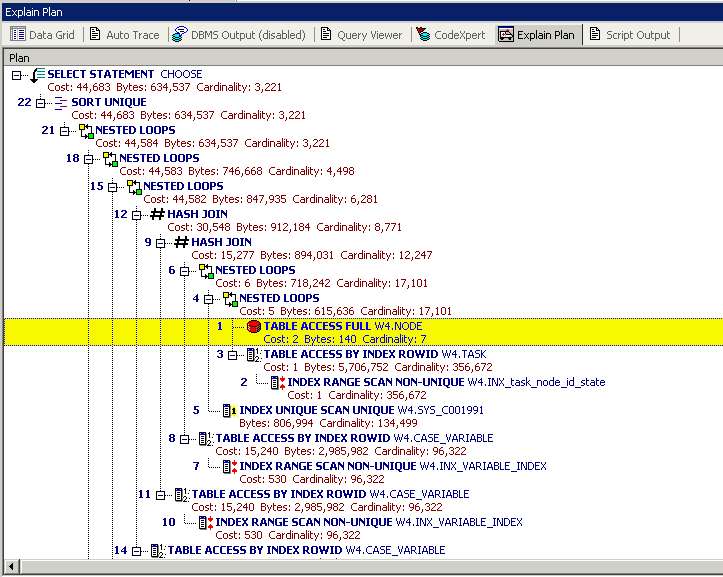This screenshot has height=577, width=723.
Task: Show the Script Output tab
Action: 629,35
